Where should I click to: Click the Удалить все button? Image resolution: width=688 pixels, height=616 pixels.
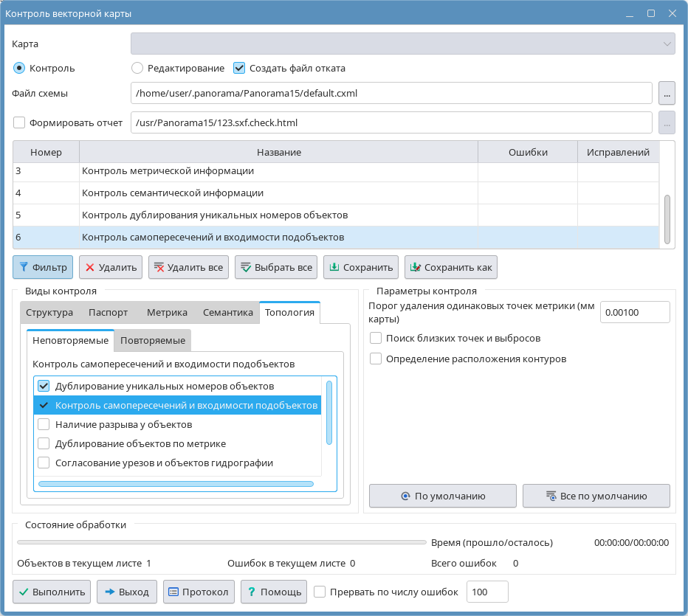tap(188, 267)
